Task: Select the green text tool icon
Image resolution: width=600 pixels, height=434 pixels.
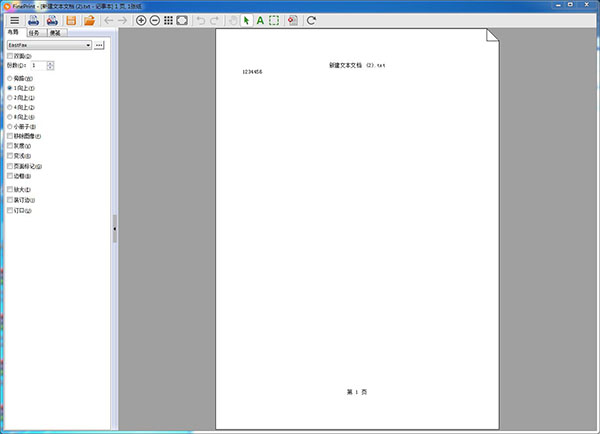Action: click(x=260, y=20)
